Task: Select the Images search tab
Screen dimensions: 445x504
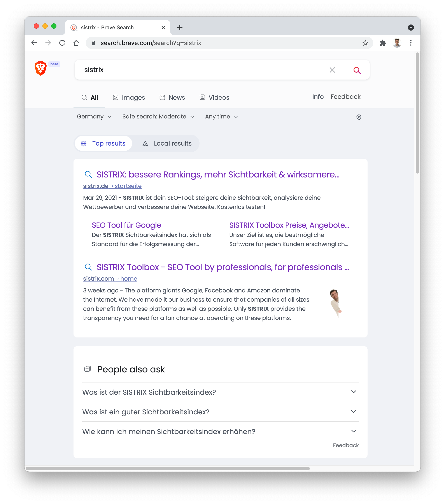Action: click(129, 97)
